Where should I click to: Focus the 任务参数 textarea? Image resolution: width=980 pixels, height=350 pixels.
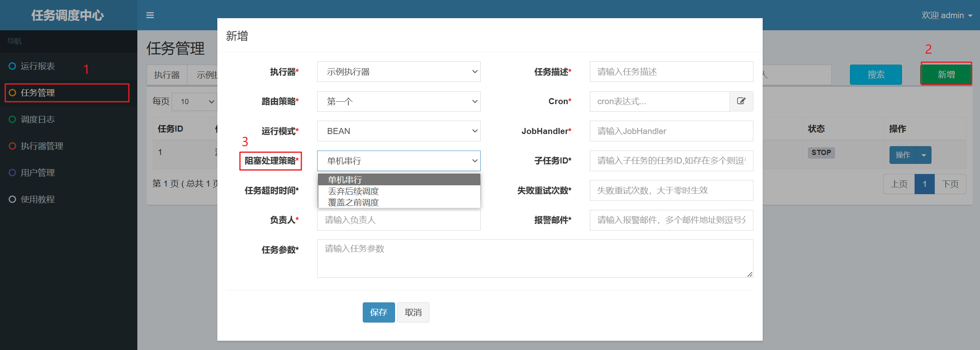[535, 258]
